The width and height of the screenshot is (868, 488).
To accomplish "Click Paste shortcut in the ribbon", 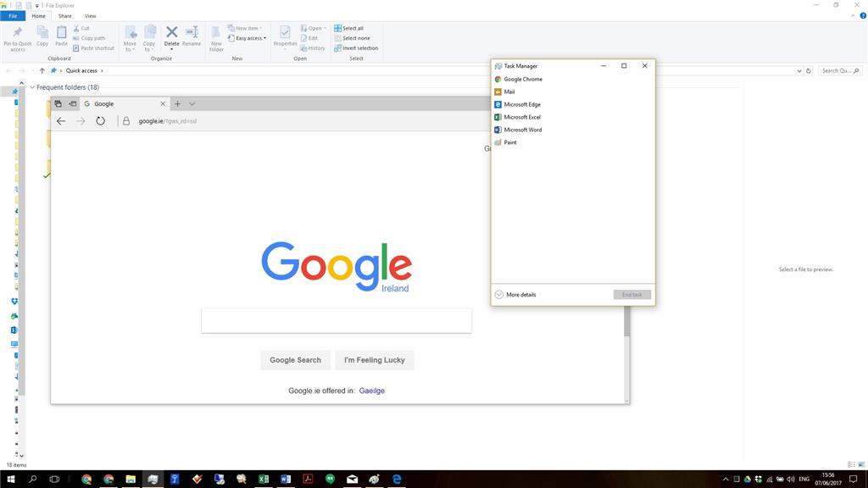I will tap(93, 48).
